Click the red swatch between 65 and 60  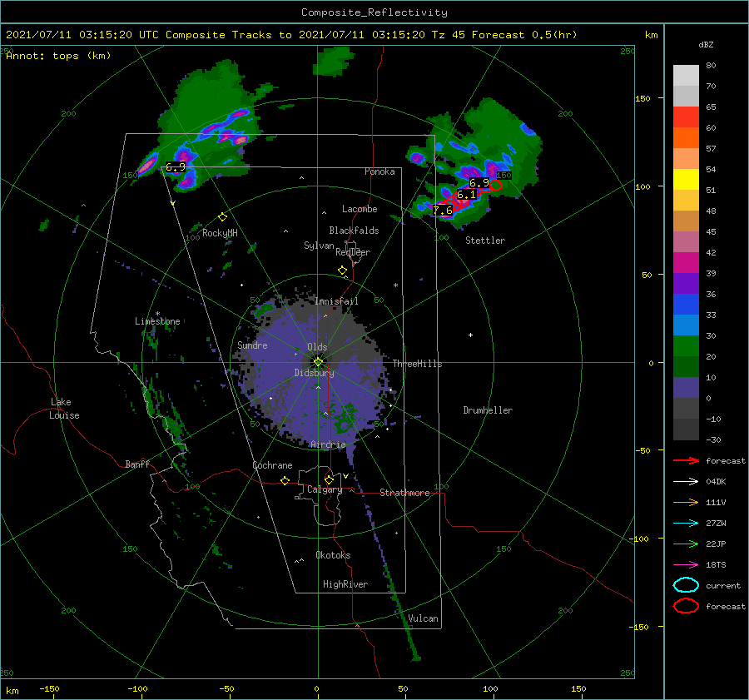click(x=686, y=117)
